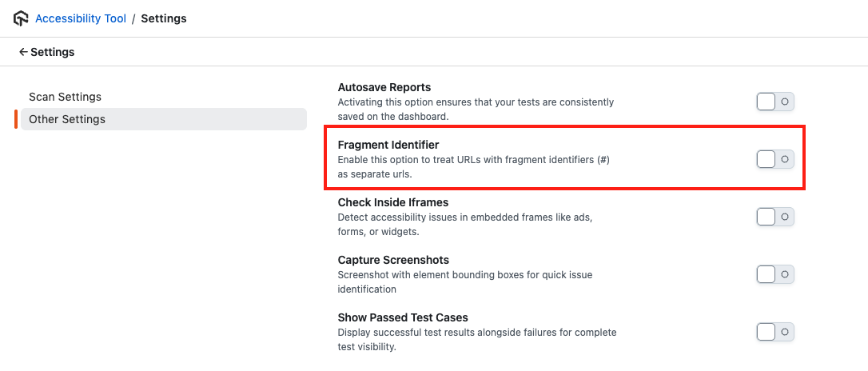The height and width of the screenshot is (371, 868).
Task: Open the Accessibility Tool breadcrumb link
Action: [81, 18]
